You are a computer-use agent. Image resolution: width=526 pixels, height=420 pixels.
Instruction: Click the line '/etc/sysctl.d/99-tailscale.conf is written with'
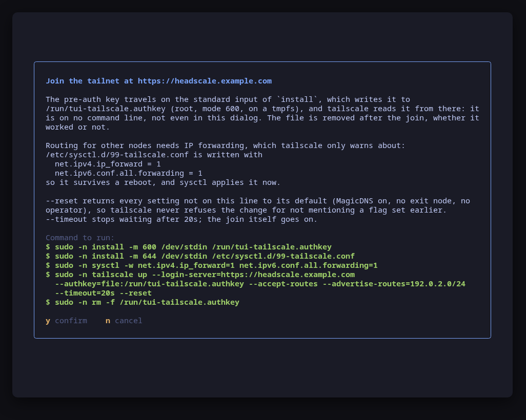(x=154, y=155)
